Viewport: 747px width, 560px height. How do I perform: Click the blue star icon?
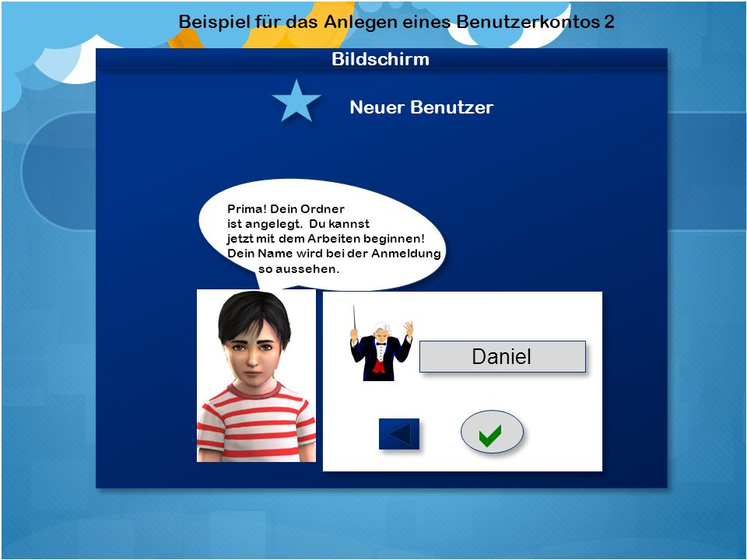pyautogui.click(x=296, y=102)
